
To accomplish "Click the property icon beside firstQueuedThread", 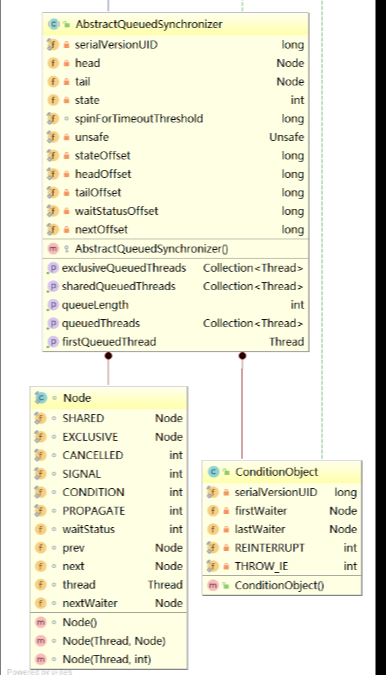I will pyautogui.click(x=52, y=342).
